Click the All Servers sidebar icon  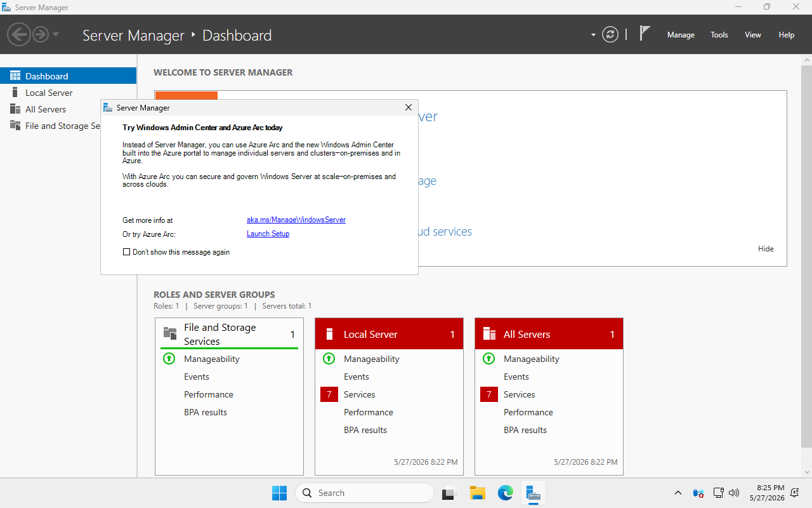click(15, 109)
